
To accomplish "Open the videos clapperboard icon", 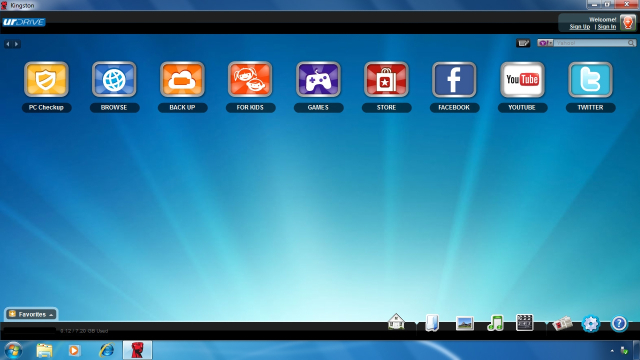I will [524, 322].
